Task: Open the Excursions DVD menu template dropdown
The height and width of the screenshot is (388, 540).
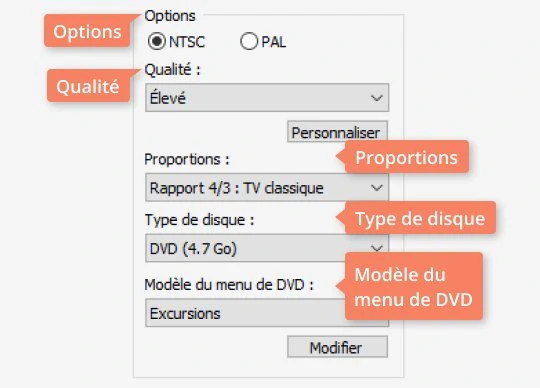Action: 267,313
